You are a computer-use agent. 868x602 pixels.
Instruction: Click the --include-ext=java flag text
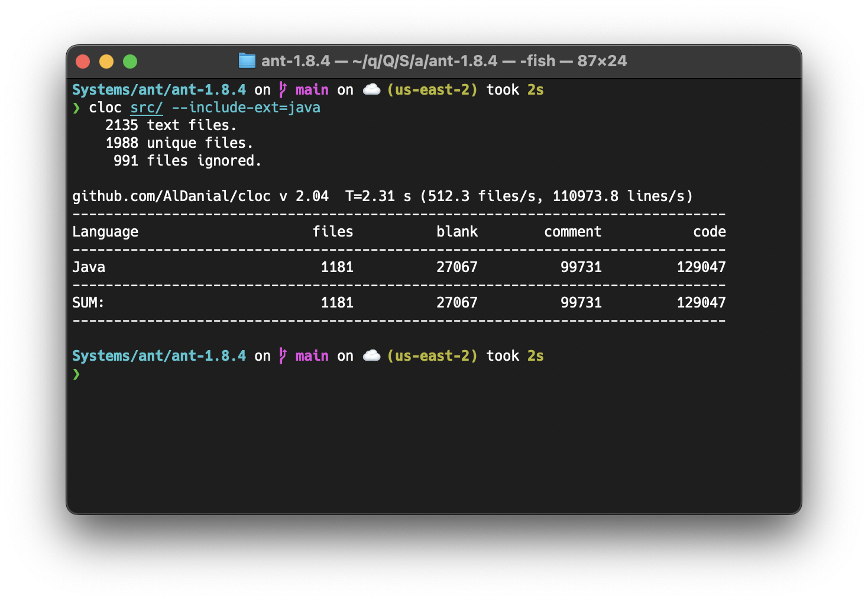(246, 108)
